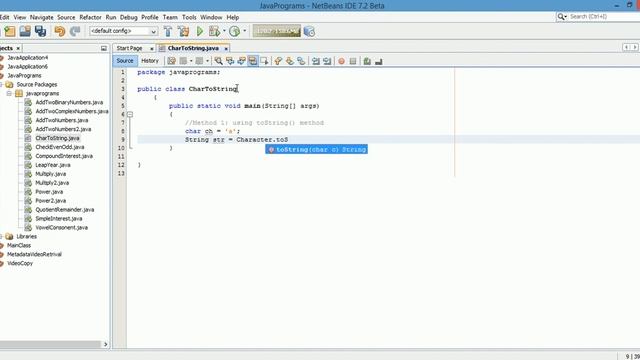Open the Debug menu
640x360 pixels.
coord(129,17)
